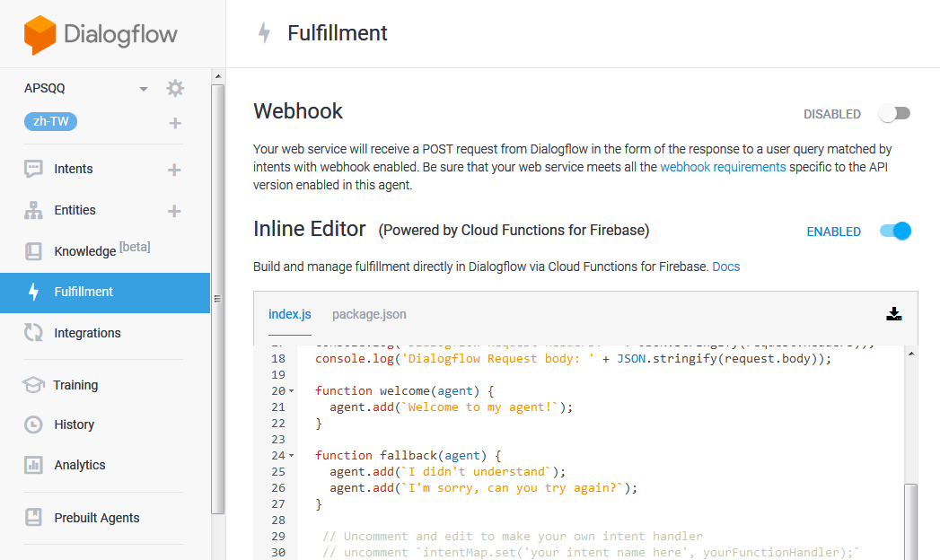Click the DISABLED label for Webhook

click(832, 114)
